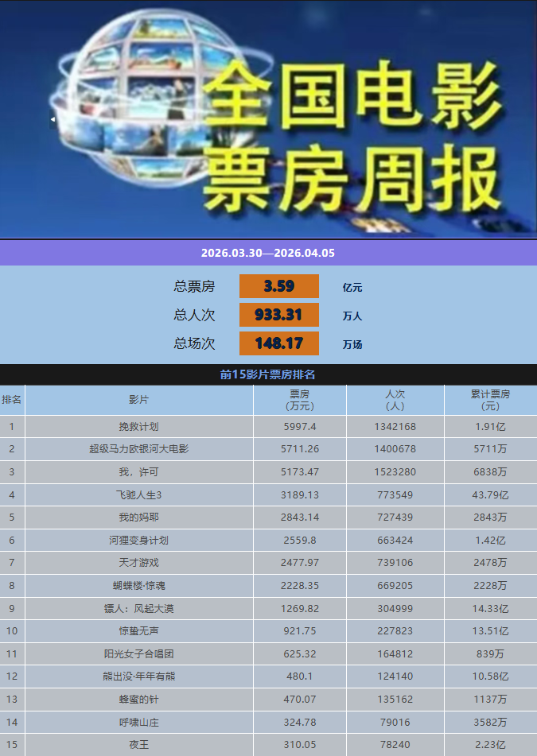Image resolution: width=537 pixels, height=756 pixels.
Task: Click the date range 2026.03.30—2026.04.05 bar
Action: pos(268,254)
